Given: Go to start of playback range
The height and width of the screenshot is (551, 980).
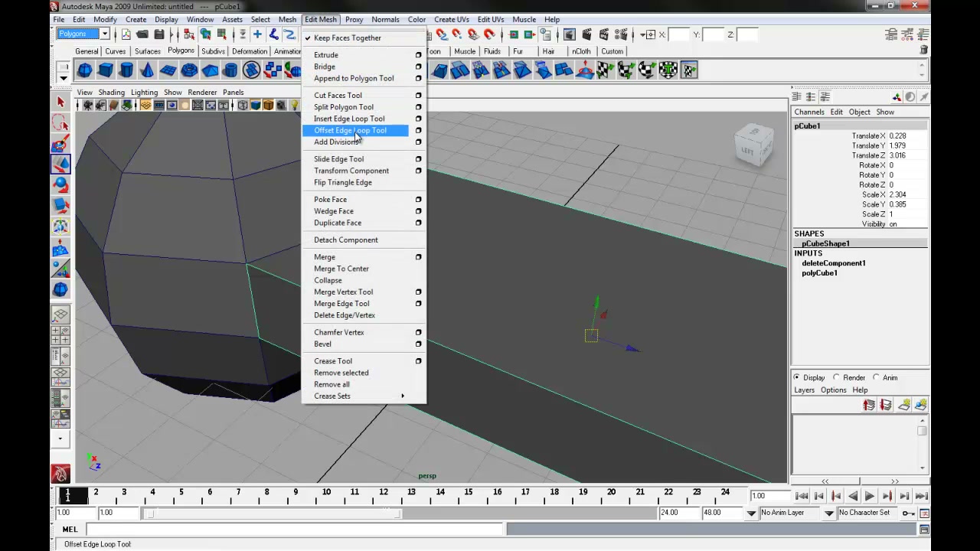Looking at the screenshot, I should 802,496.
